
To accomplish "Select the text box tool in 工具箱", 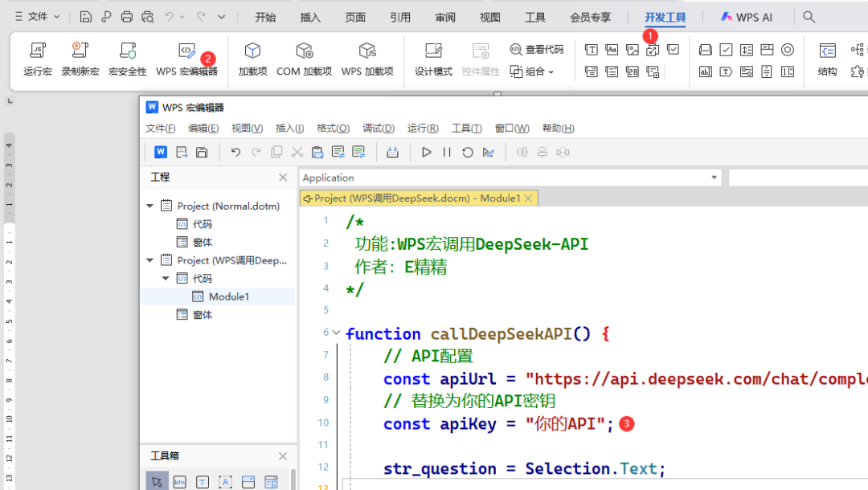I will click(202, 482).
